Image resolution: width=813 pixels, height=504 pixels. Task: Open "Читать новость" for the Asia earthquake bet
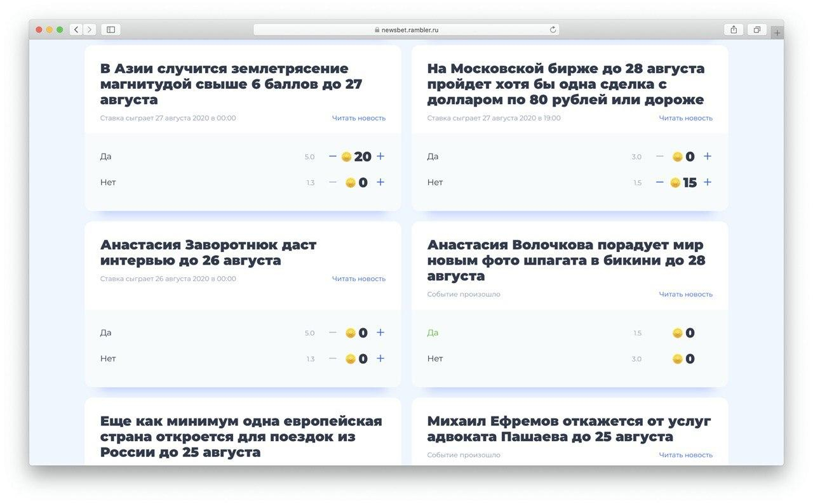359,118
